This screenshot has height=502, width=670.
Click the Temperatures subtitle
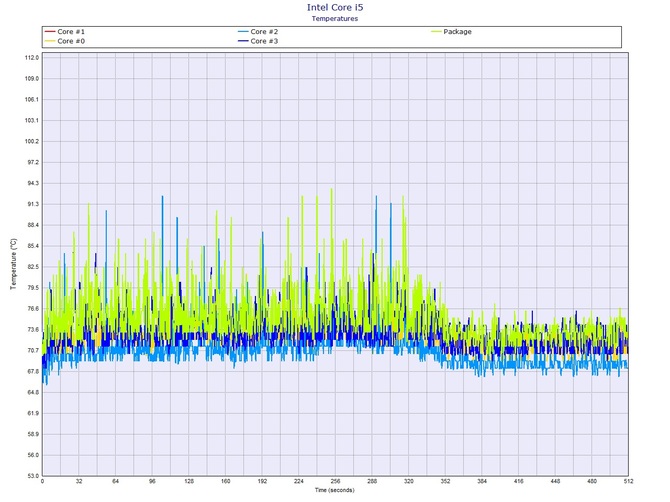click(x=335, y=18)
